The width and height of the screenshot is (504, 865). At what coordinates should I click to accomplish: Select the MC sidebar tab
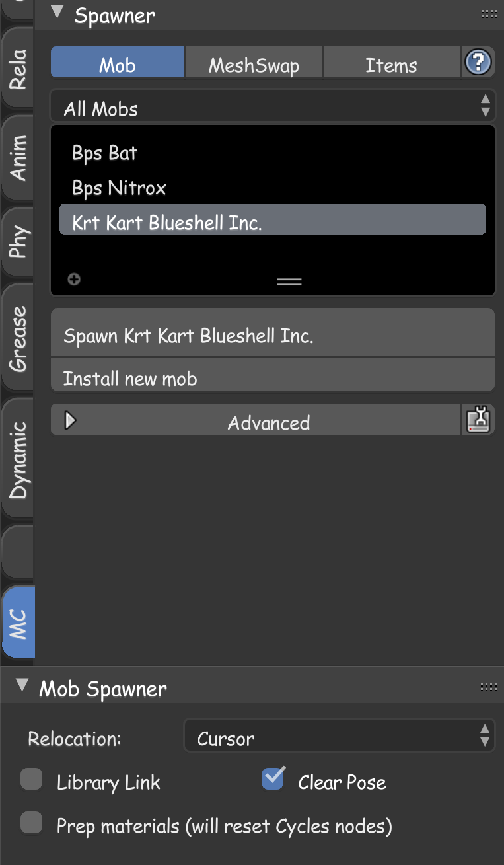click(17, 621)
